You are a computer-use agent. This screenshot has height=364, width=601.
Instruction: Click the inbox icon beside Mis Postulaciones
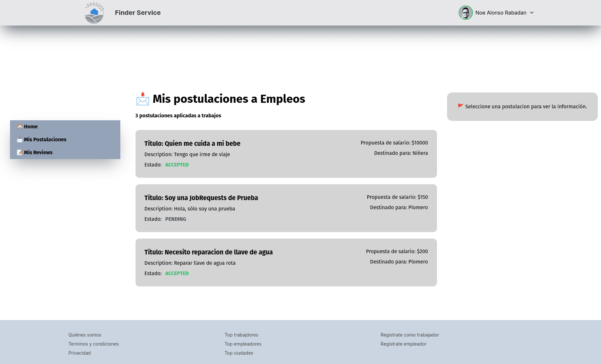(x=20, y=139)
